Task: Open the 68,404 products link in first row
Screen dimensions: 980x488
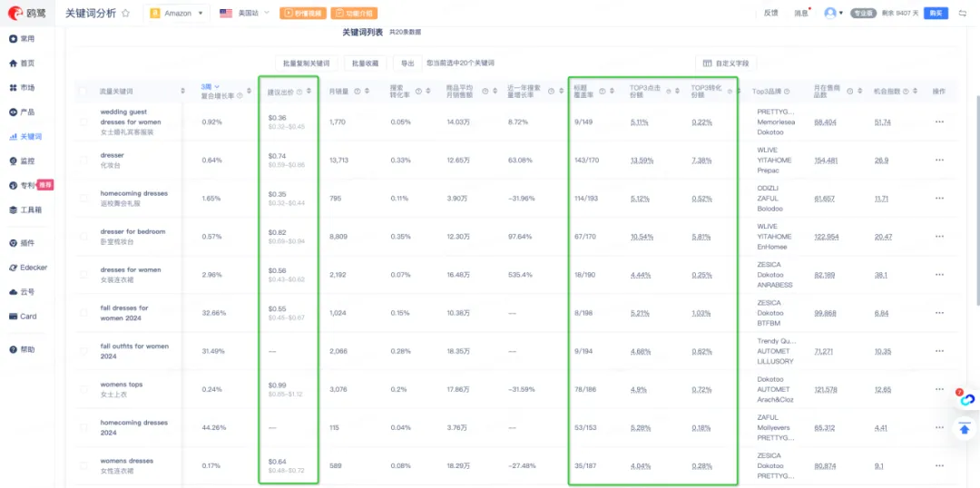Action: 825,122
